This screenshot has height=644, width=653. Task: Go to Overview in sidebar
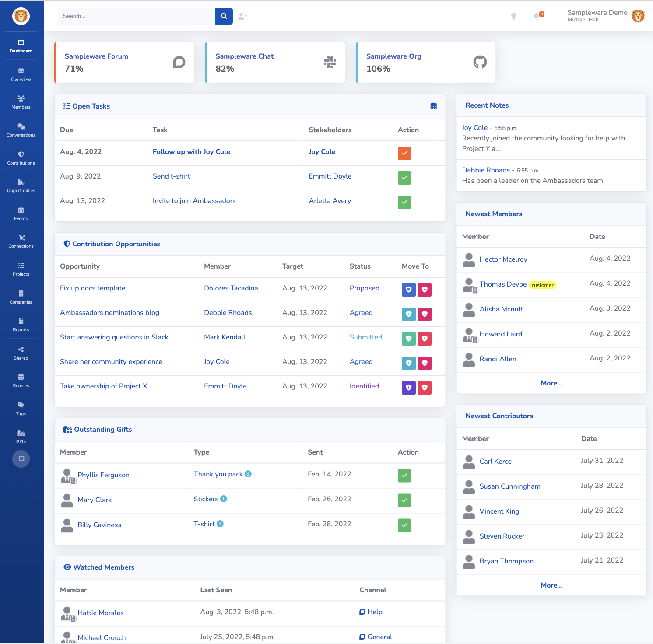pos(21,75)
